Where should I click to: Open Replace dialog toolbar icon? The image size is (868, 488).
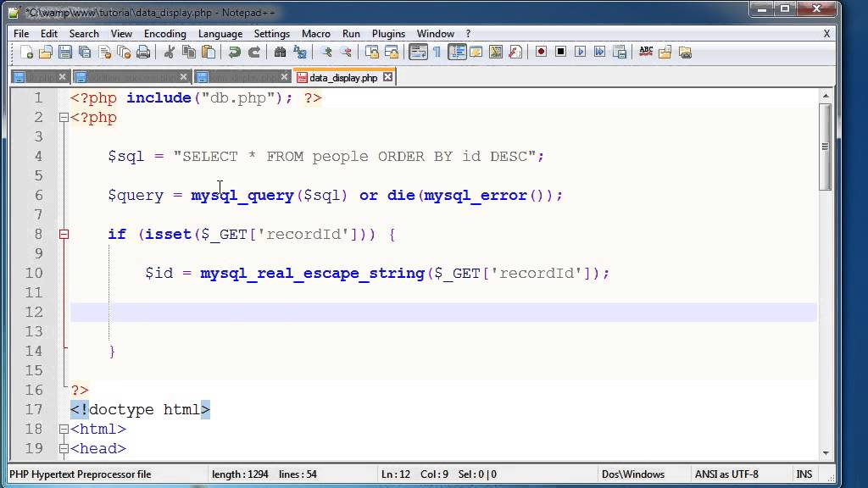pos(299,52)
